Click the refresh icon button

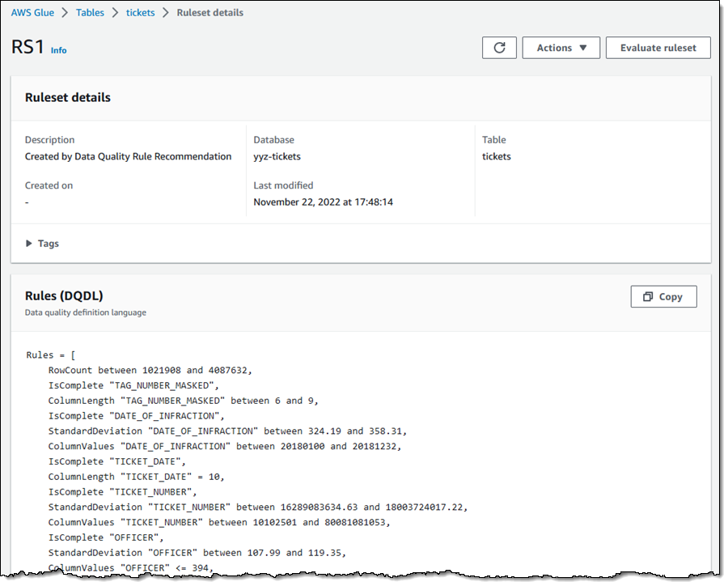tap(499, 48)
